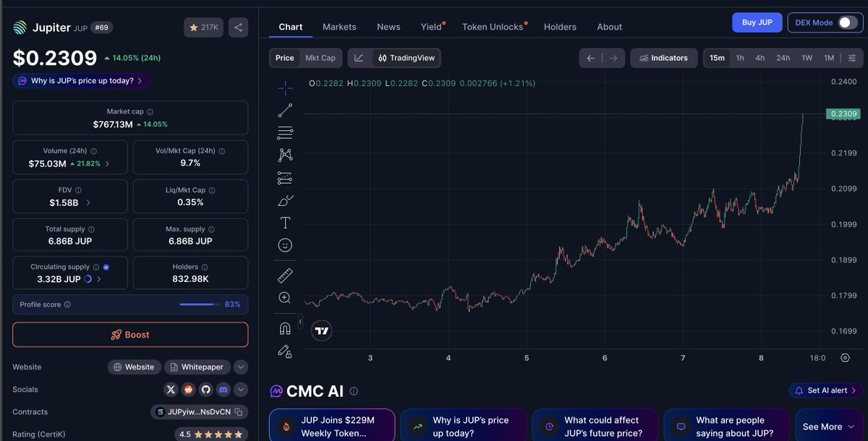Open the Yield tab
Image resolution: width=868 pixels, height=441 pixels.
pyautogui.click(x=432, y=27)
